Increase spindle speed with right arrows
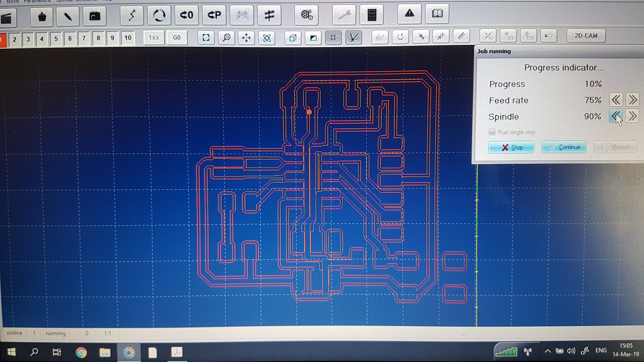This screenshot has height=362, width=644. pos(632,116)
